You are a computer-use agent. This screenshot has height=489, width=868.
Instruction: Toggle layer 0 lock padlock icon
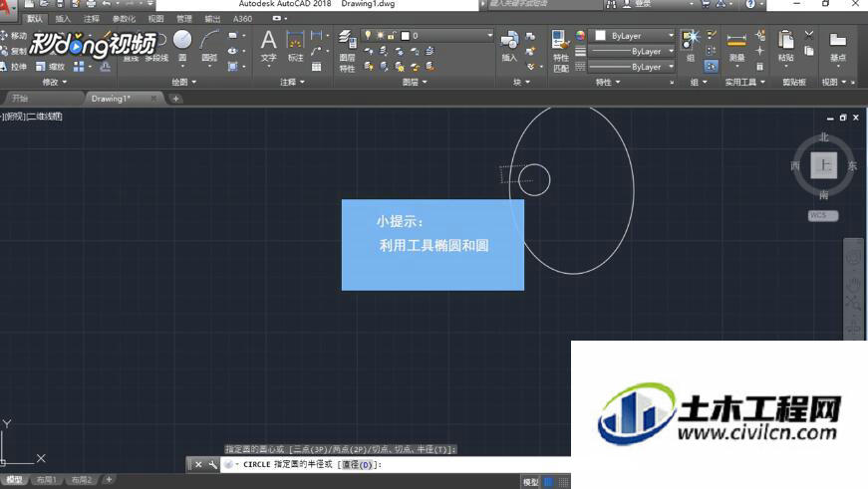click(392, 36)
